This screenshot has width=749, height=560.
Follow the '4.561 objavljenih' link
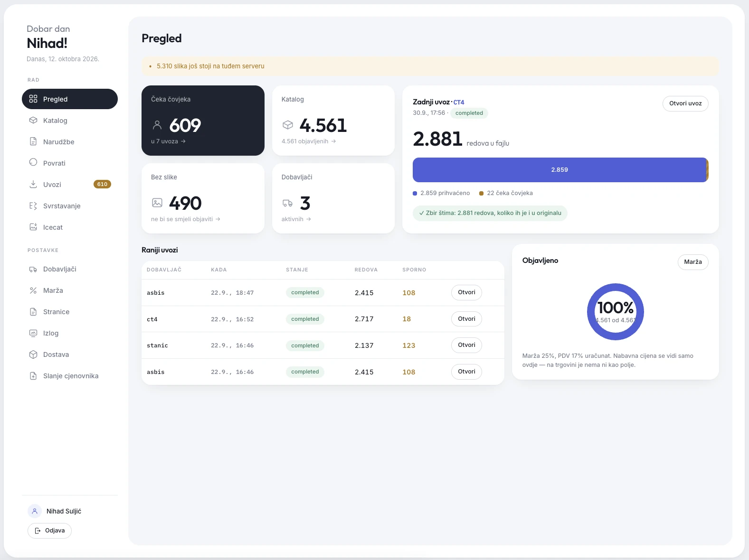(309, 141)
